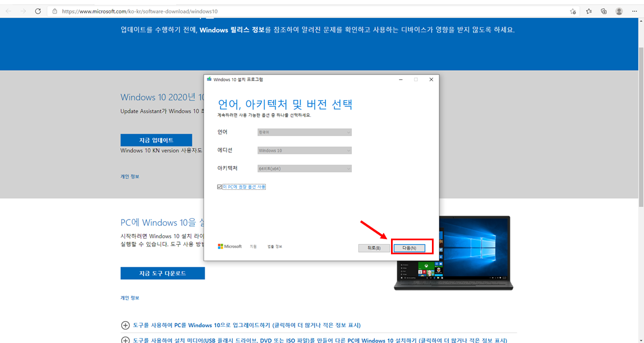Expand 'PC를 Windows 10으로 업그레이드하기' section plus icon

pyautogui.click(x=125, y=326)
